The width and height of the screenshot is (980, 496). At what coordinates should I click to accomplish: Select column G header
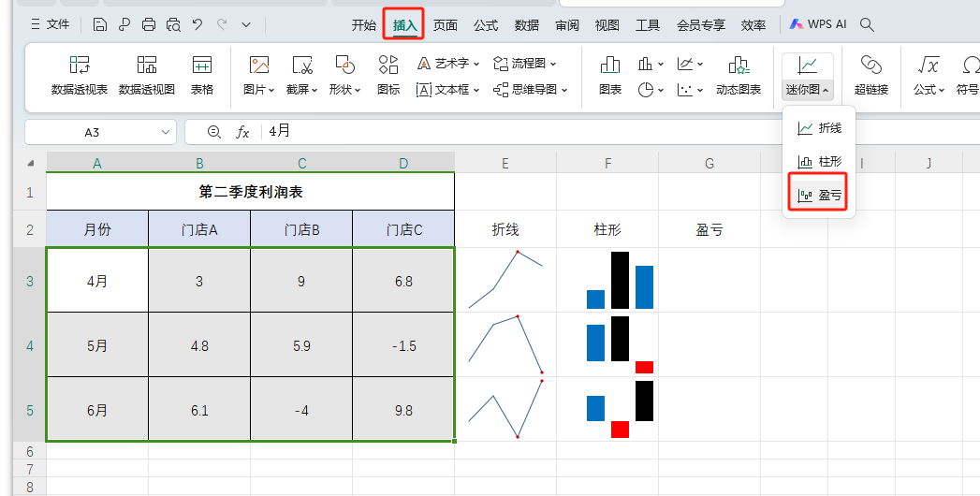tap(709, 163)
